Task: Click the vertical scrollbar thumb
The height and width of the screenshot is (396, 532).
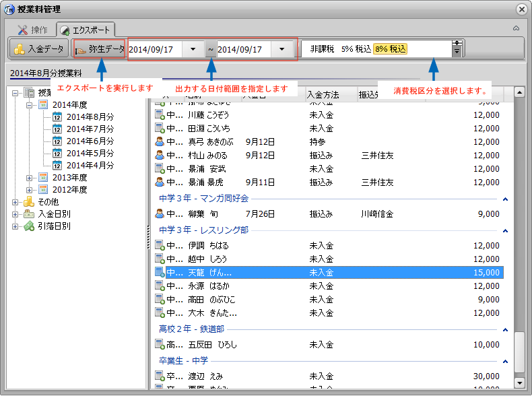Action: (519, 352)
